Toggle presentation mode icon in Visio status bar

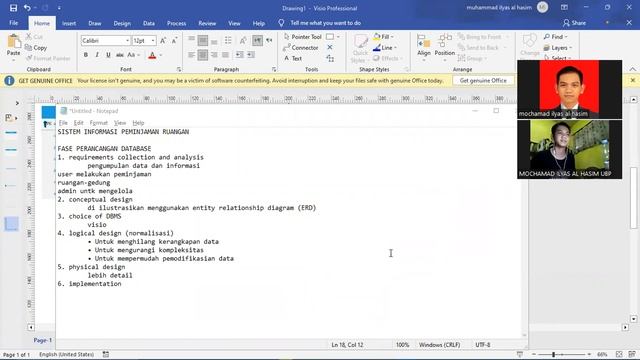520,354
